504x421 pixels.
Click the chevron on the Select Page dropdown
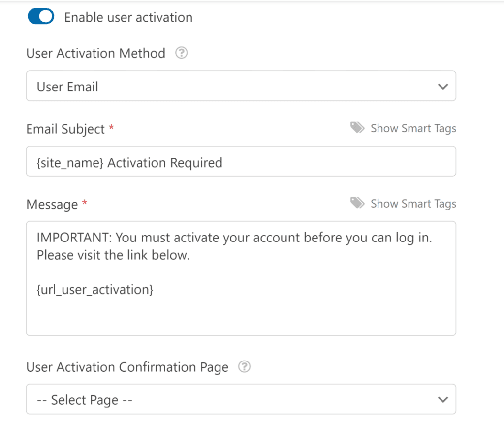[442, 399]
